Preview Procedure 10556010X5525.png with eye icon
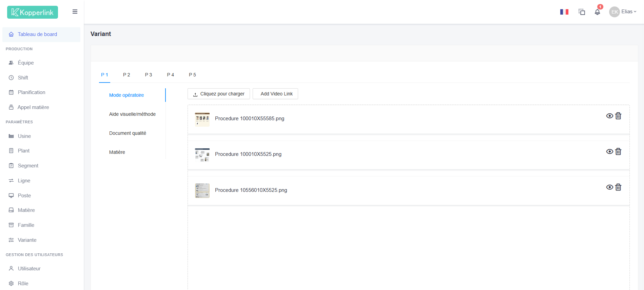The height and width of the screenshot is (290, 644). (609, 187)
